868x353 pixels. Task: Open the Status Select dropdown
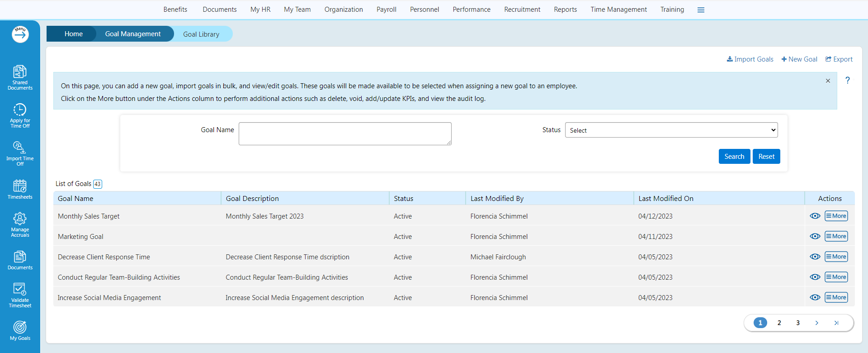coord(671,130)
